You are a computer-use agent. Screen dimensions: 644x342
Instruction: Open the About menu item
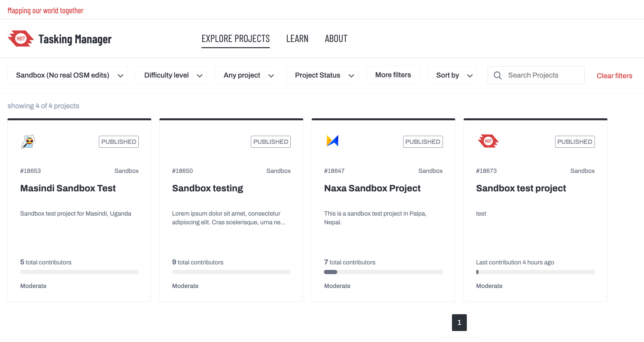click(x=336, y=39)
